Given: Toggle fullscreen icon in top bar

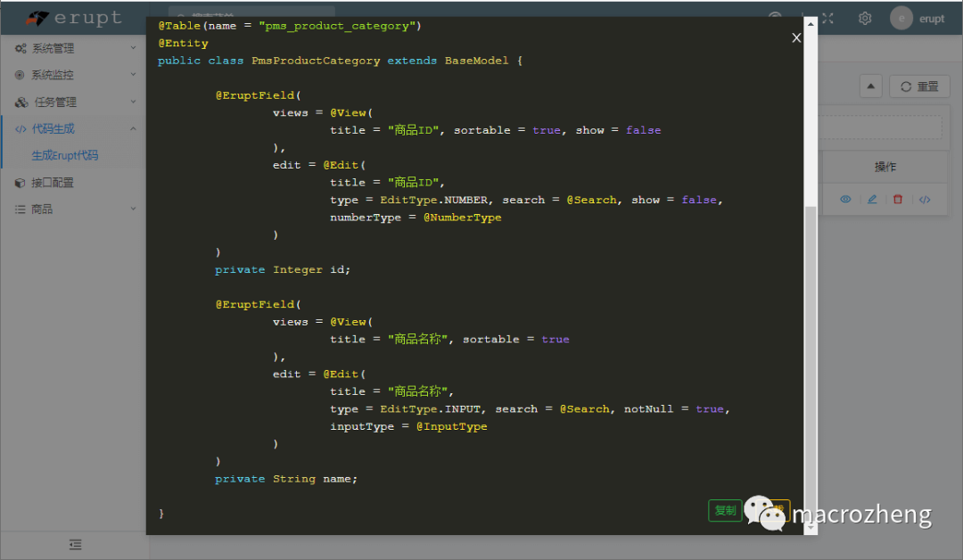Looking at the screenshot, I should 827,19.
